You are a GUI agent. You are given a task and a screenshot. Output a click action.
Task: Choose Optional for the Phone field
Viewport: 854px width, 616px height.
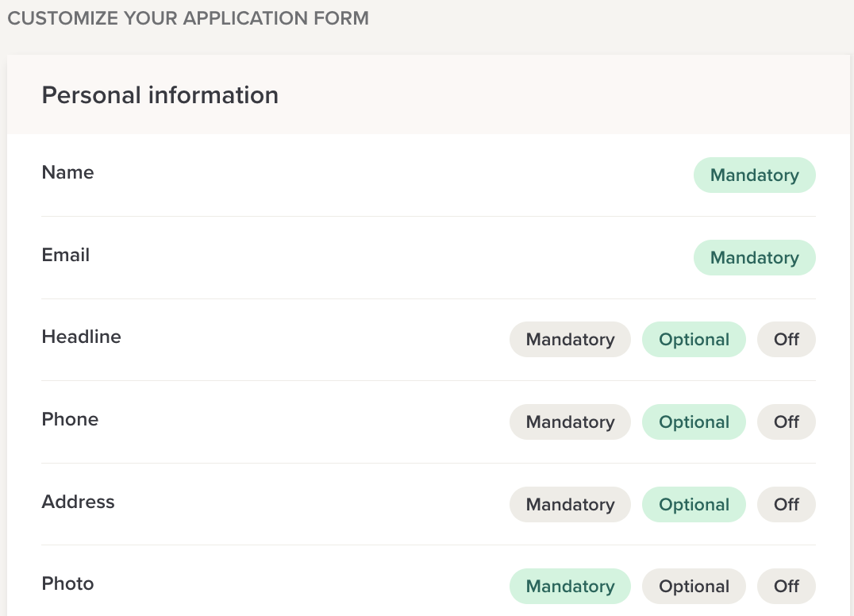[x=694, y=422]
